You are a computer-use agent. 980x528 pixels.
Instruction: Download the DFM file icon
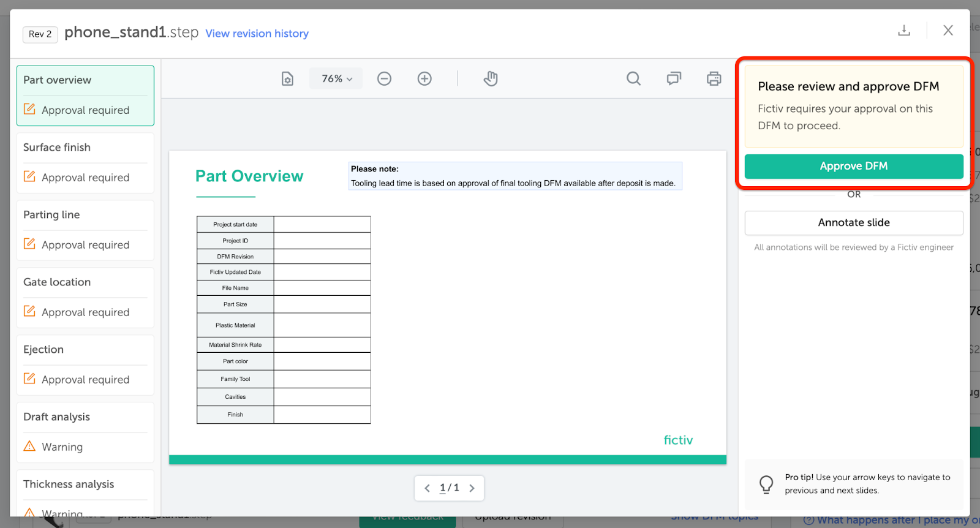(x=904, y=30)
